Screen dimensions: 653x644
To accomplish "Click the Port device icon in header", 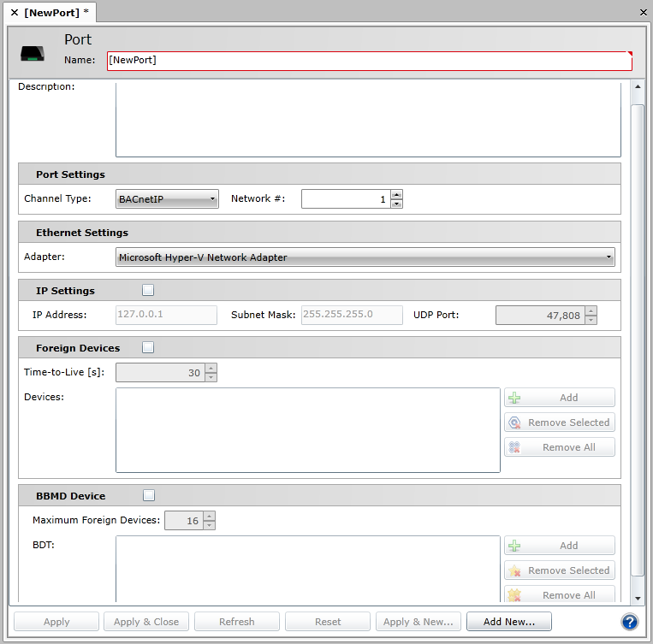I will point(33,53).
